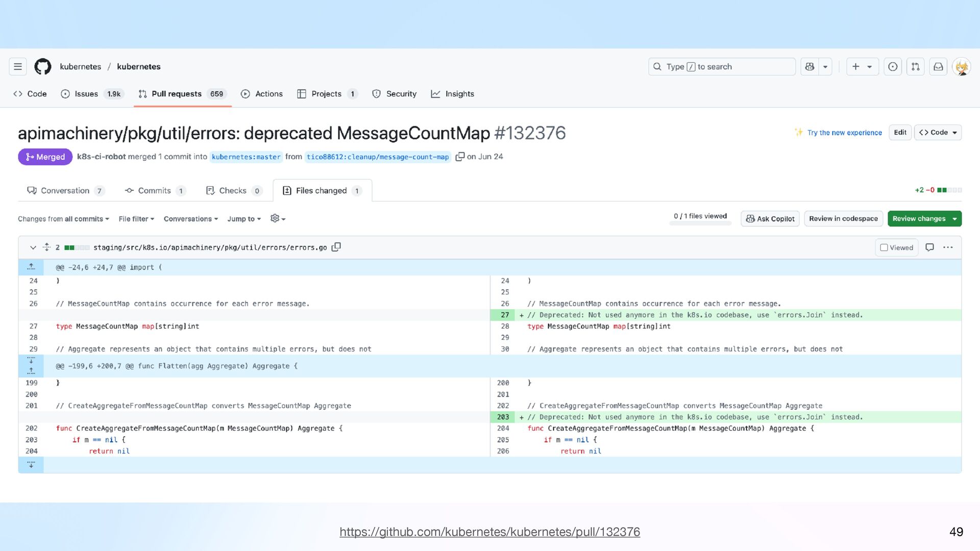Click added line 203 number
Image resolution: width=980 pixels, height=551 pixels.
503,417
